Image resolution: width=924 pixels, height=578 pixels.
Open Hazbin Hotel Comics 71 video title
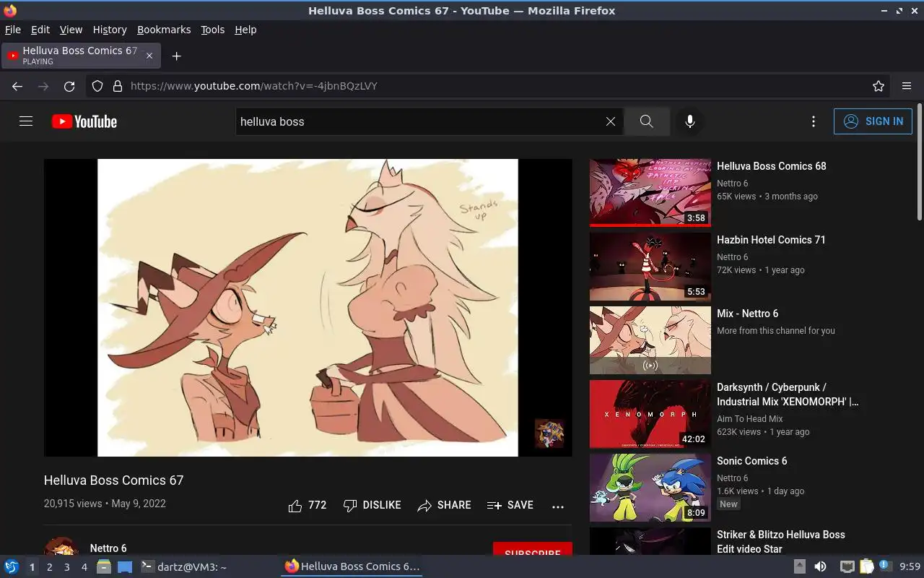pos(771,240)
